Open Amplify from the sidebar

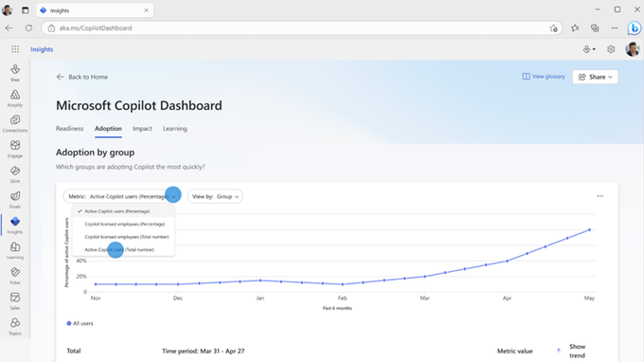click(x=15, y=99)
